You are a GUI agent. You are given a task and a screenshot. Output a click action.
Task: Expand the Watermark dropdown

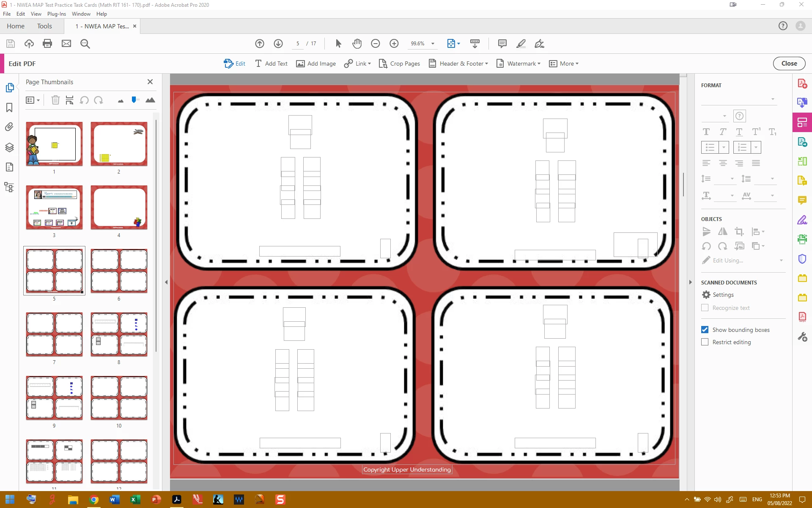click(524, 63)
